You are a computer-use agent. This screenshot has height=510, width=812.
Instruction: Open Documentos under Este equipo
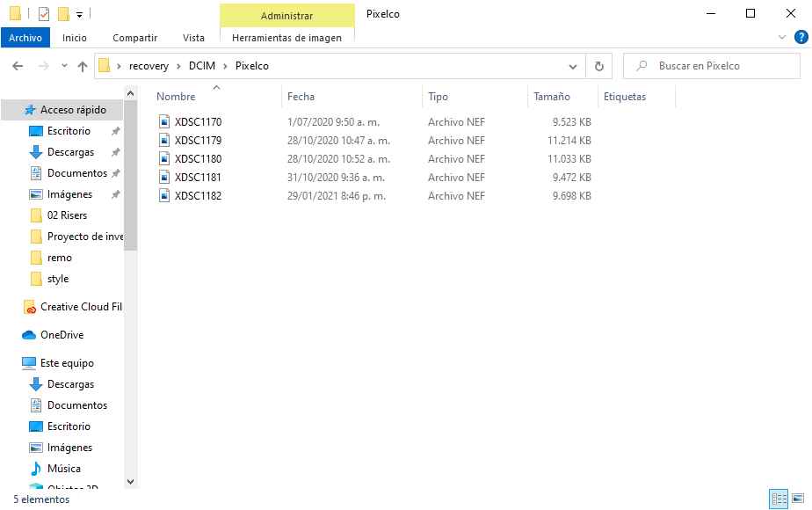point(77,405)
